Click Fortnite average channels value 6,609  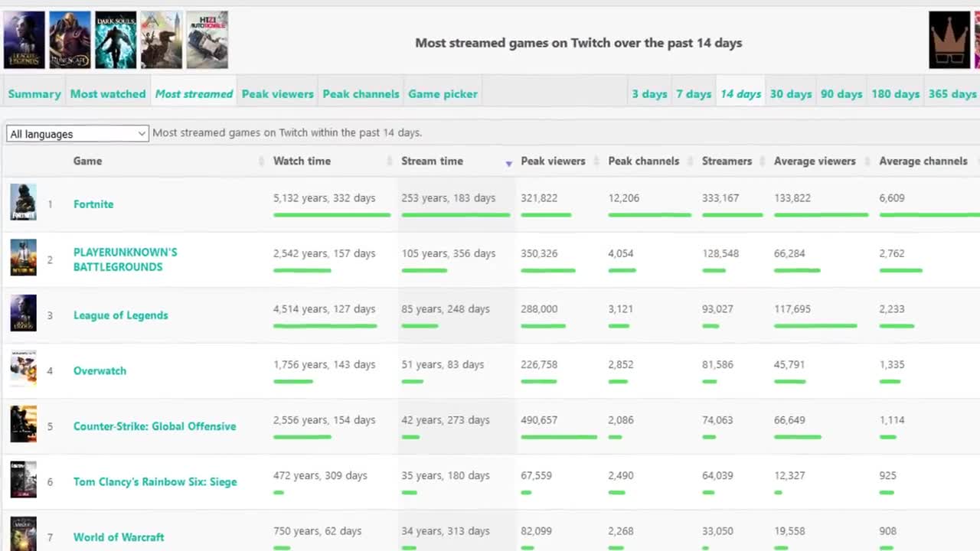(x=892, y=197)
